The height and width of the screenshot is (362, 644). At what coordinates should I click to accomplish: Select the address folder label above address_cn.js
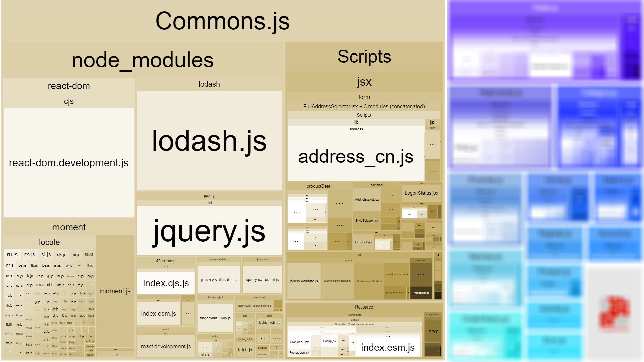(x=356, y=129)
